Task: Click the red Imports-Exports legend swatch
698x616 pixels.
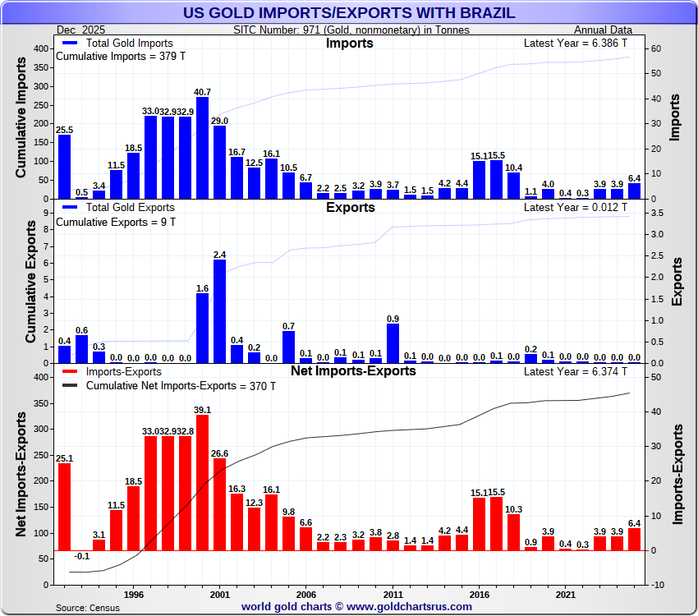Action: [x=70, y=371]
